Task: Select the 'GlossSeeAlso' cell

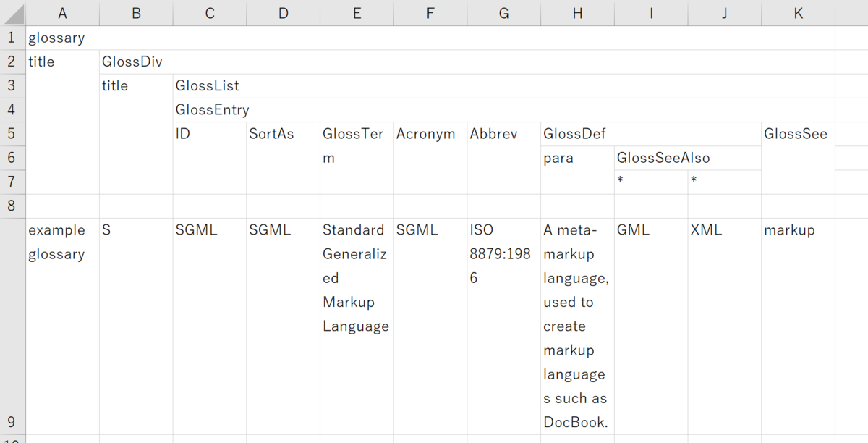Action: coord(687,158)
